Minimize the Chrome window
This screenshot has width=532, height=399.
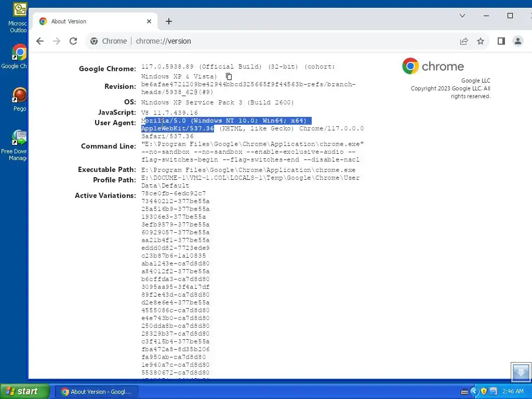(x=486, y=16)
